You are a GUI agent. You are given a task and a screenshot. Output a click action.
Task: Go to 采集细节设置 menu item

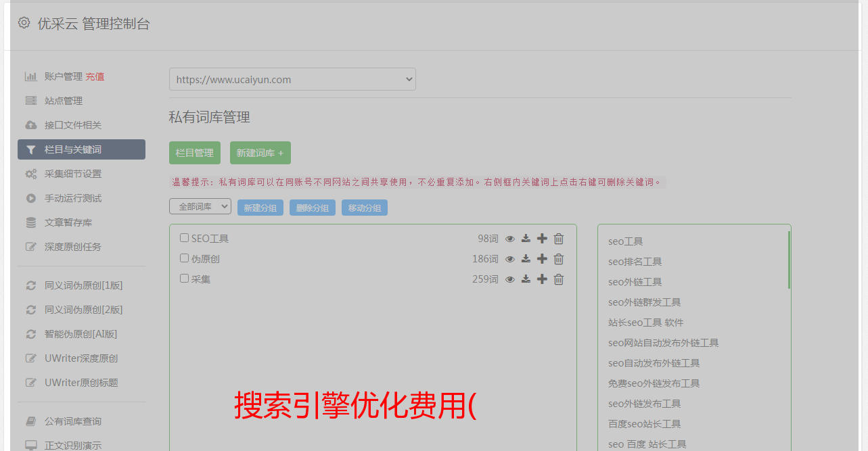pos(72,174)
